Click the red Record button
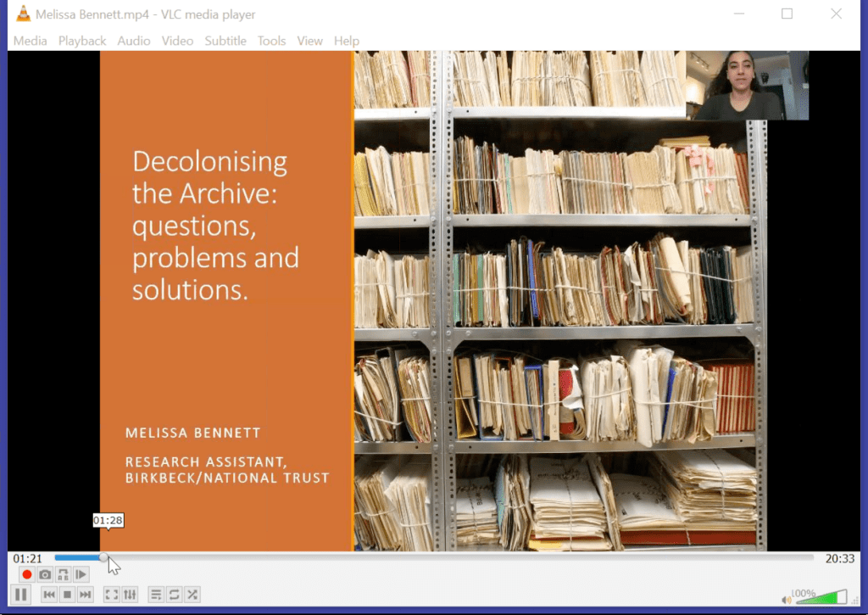 pos(27,574)
